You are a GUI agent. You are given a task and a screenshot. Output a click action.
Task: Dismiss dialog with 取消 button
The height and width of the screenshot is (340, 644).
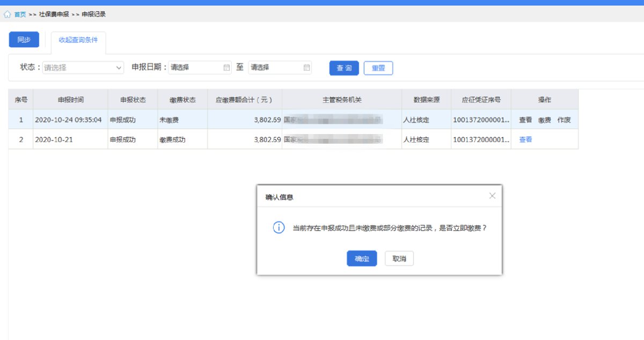pos(399,258)
